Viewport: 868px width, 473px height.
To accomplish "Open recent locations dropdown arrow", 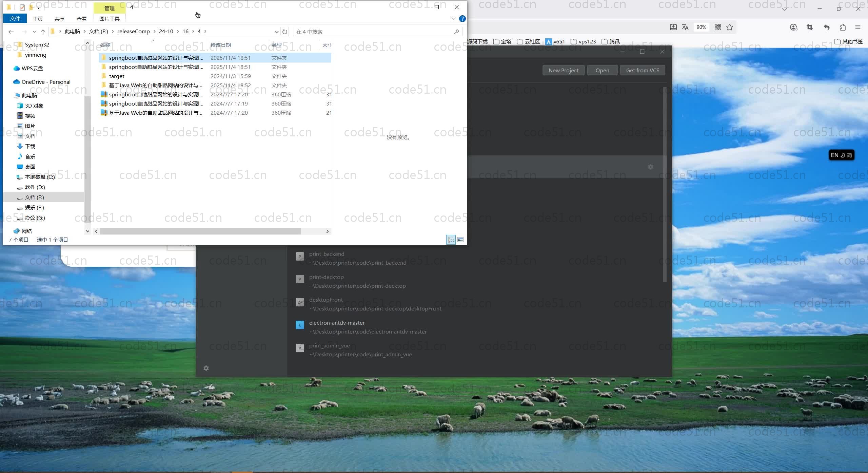I will [34, 32].
